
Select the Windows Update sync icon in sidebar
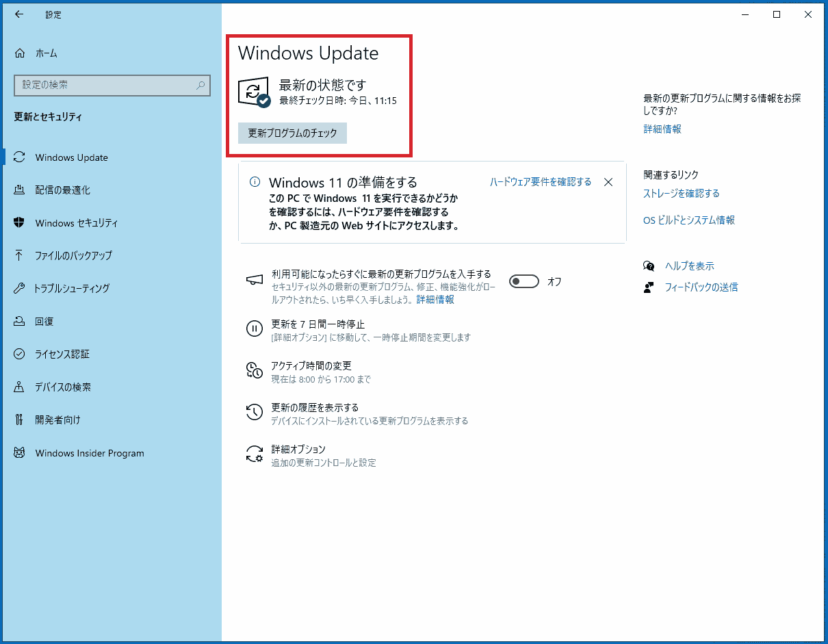[20, 157]
